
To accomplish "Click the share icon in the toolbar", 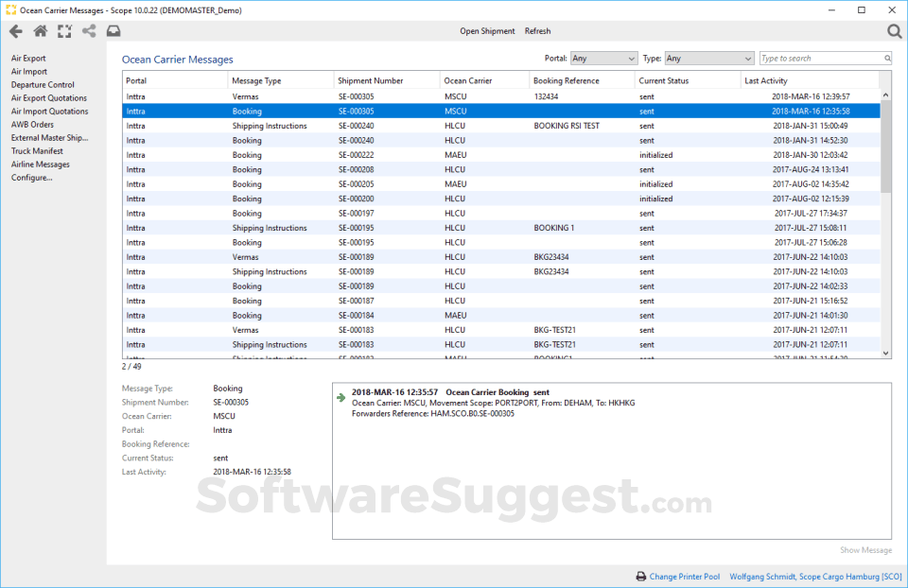I will (89, 30).
